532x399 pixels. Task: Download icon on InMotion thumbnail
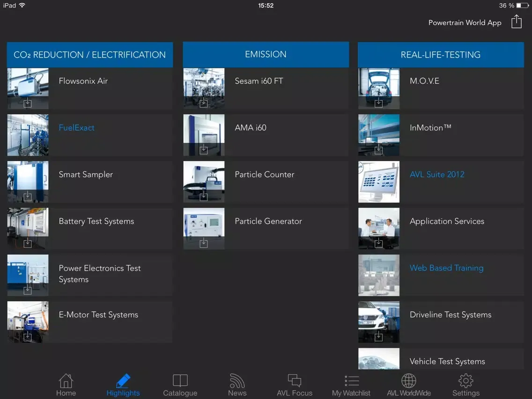coord(379,149)
